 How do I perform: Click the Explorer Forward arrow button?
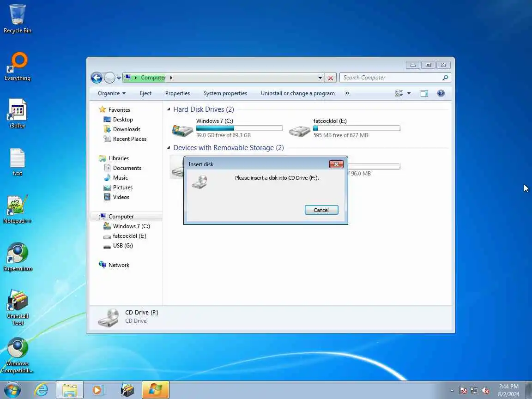tap(109, 78)
